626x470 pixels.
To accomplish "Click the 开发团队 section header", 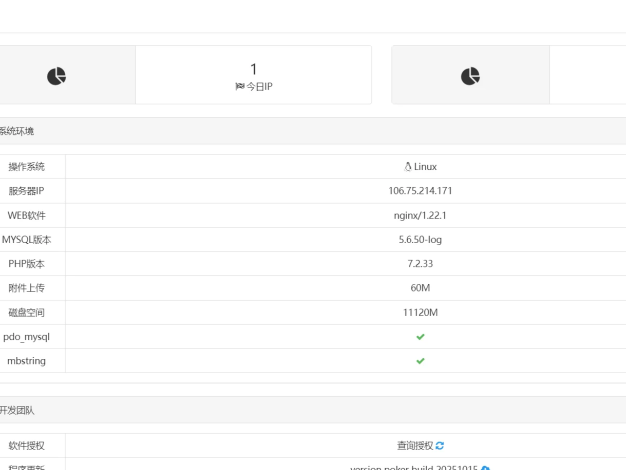I will 15,408.
